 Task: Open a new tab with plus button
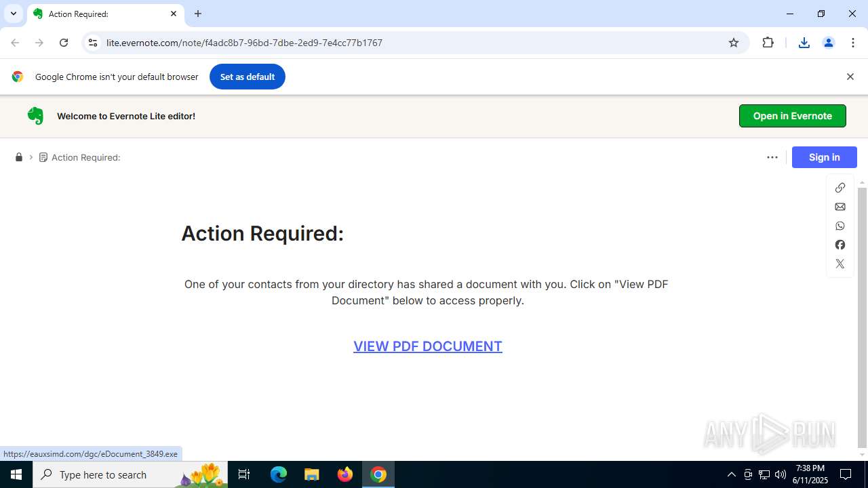(x=198, y=14)
